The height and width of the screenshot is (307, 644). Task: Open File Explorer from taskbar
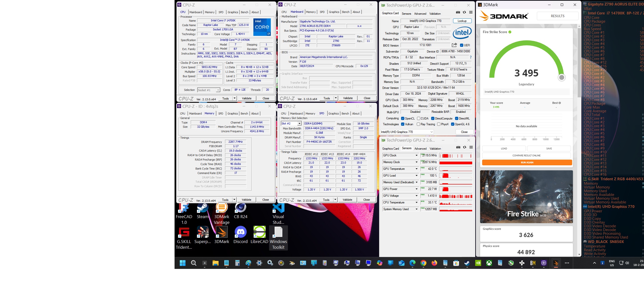216,263
